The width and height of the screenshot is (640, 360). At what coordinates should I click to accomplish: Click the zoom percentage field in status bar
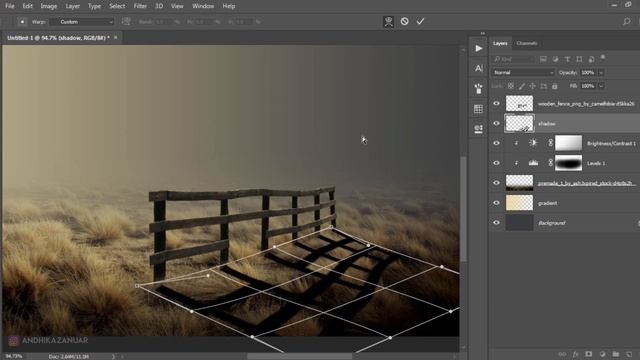pos(14,356)
